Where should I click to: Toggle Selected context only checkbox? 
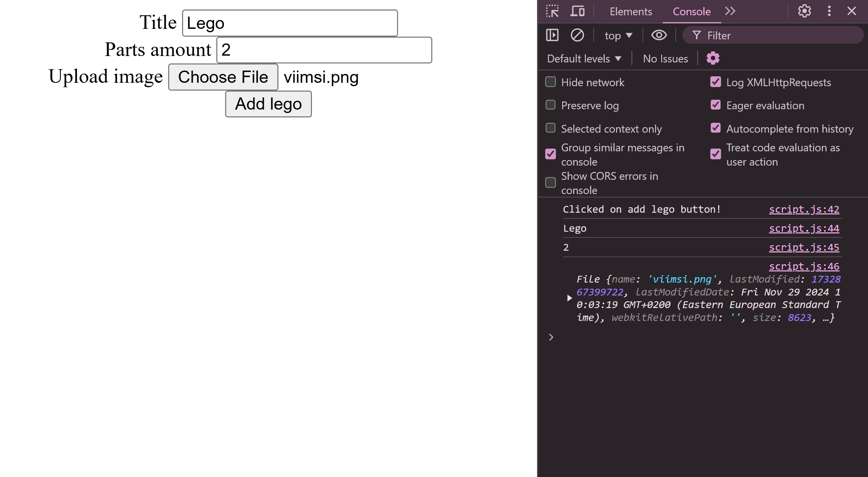[x=551, y=129]
